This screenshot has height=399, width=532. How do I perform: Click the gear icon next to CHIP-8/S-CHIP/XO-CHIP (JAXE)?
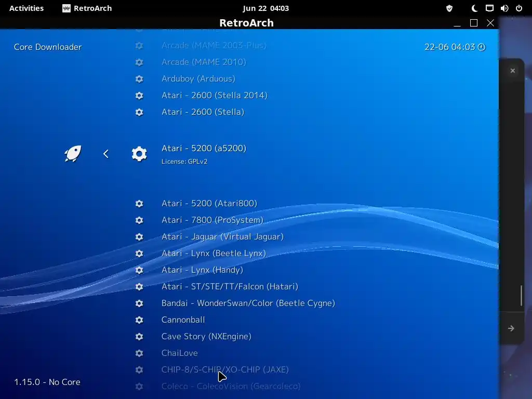pos(139,369)
